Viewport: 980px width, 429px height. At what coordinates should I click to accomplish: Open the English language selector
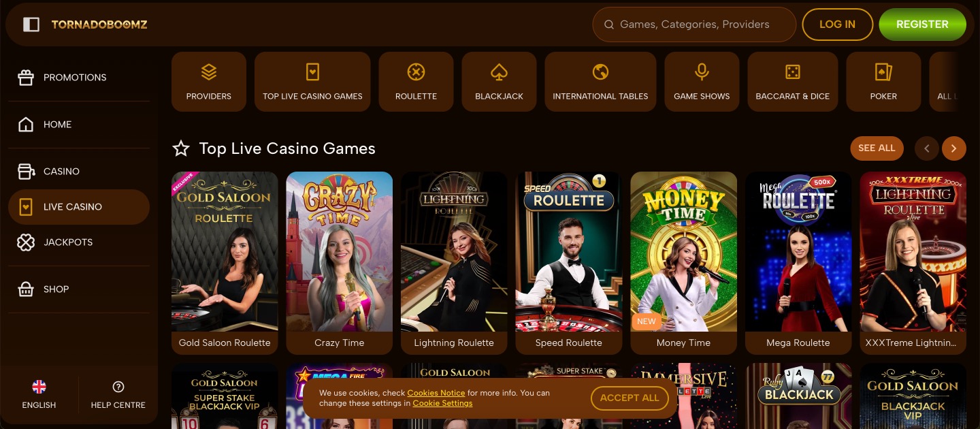coord(39,395)
